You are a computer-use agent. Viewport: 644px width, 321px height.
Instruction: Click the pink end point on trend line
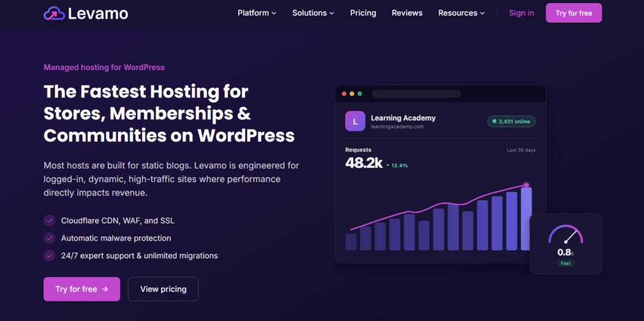pos(526,185)
